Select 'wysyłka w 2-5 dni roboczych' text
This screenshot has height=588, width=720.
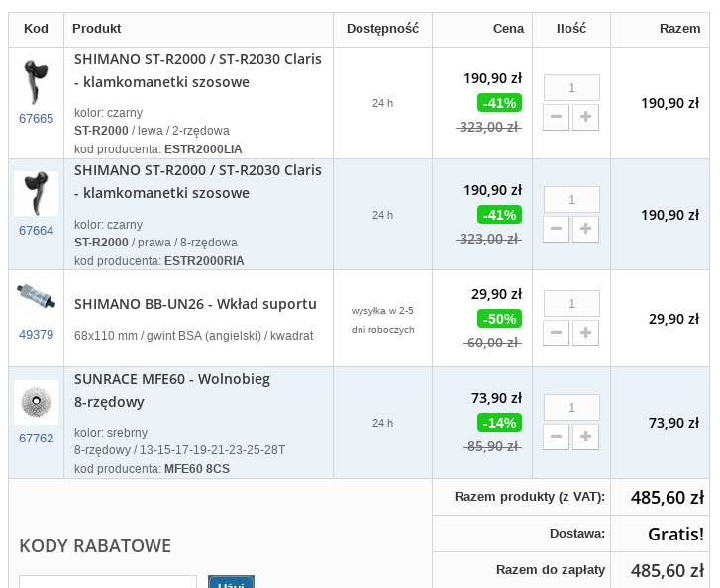[382, 320]
